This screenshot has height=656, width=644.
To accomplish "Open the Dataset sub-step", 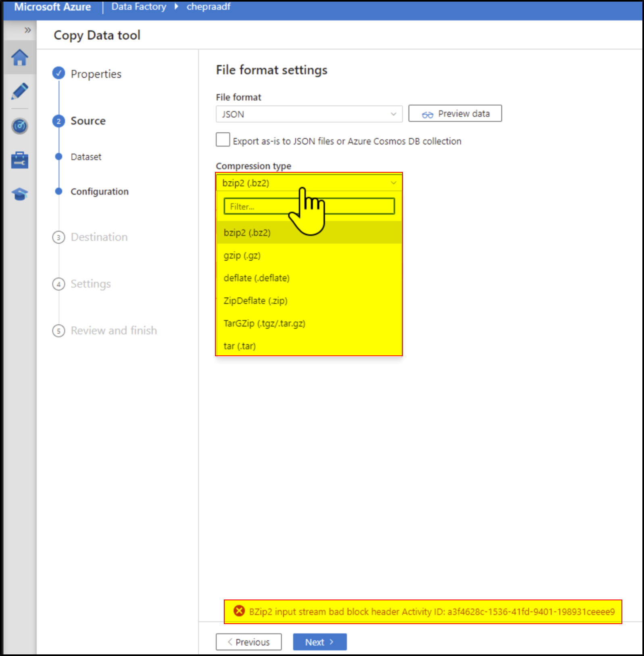I will coord(86,157).
